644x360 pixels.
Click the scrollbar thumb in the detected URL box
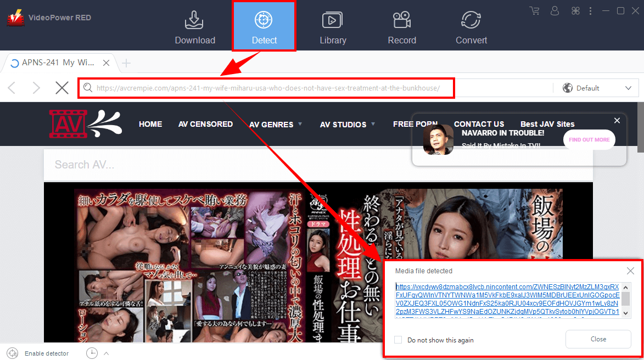(x=625, y=299)
